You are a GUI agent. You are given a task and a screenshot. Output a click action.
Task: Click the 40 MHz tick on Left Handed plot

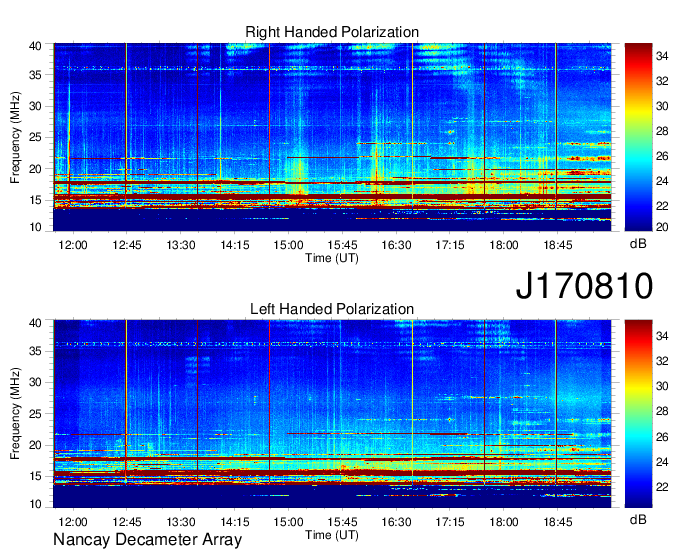(x=35, y=323)
